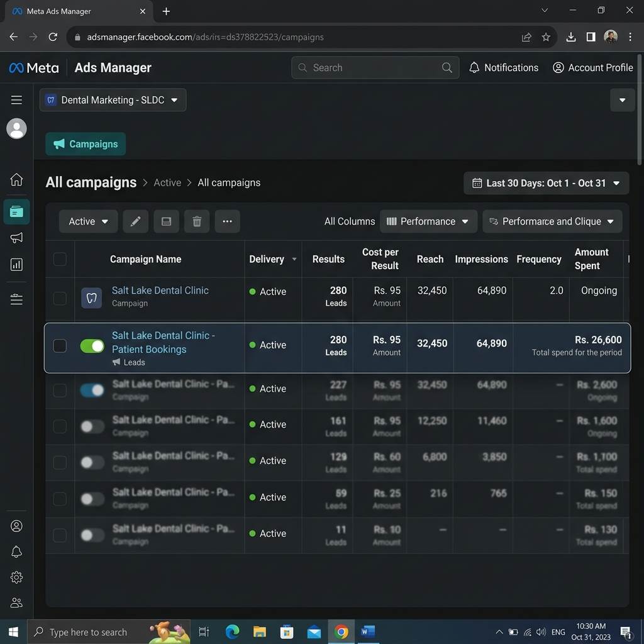Expand the Dental Marketing - SLDC account dropdown
The width and height of the screenshot is (644, 644).
(113, 100)
